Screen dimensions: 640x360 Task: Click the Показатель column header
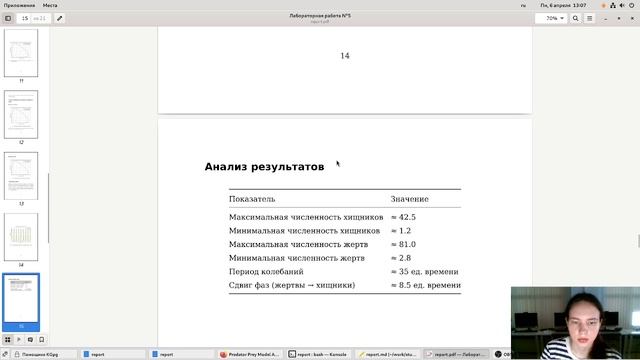(x=252, y=199)
